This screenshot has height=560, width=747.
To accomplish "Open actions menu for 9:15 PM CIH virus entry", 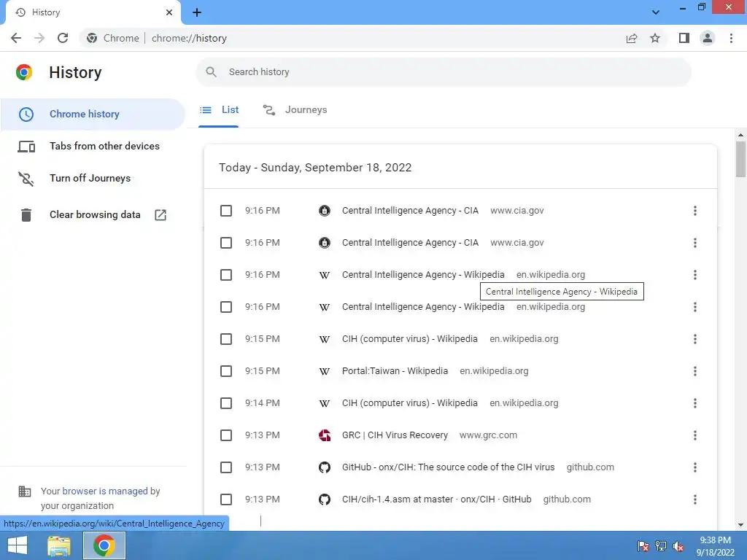I will (695, 339).
